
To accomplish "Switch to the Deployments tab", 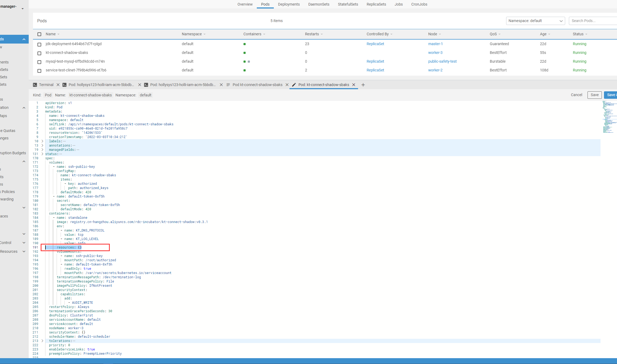I will 289,4.
